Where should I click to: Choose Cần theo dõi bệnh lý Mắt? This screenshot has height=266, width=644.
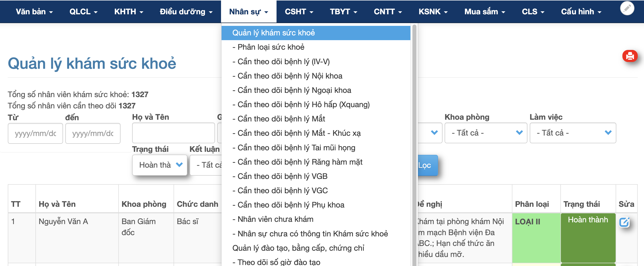[x=281, y=119]
